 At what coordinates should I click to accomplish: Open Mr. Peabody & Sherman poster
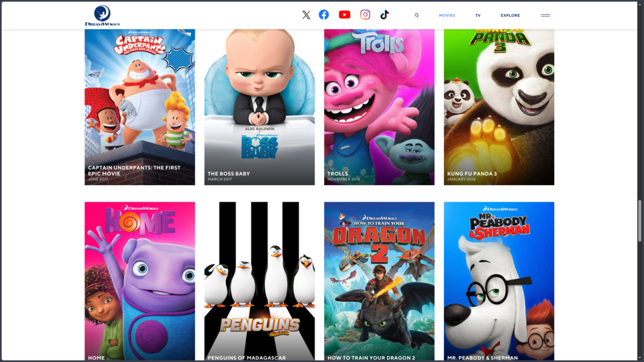pyautogui.click(x=499, y=281)
